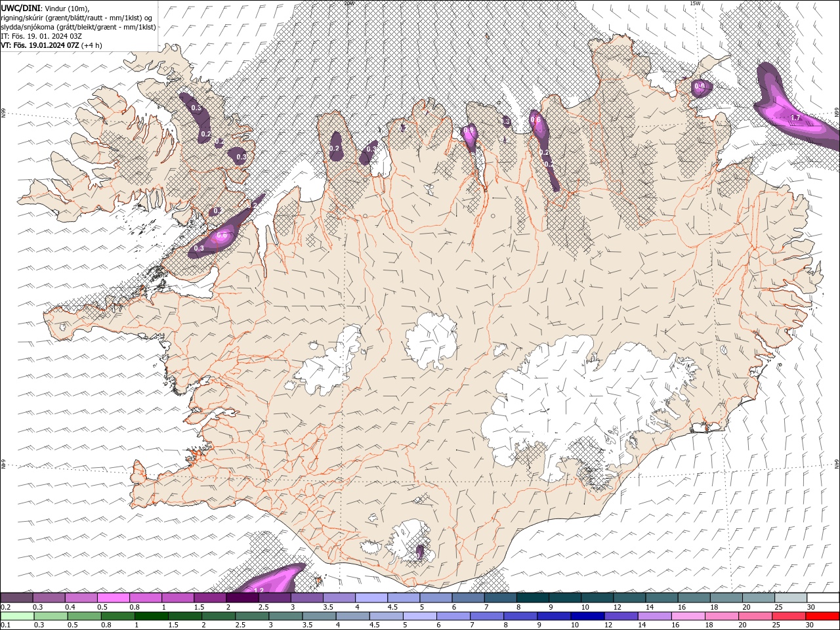The image size is (840, 630).
Task: Select the light violet swatch labeled 14, lower row
Action: [x=654, y=616]
